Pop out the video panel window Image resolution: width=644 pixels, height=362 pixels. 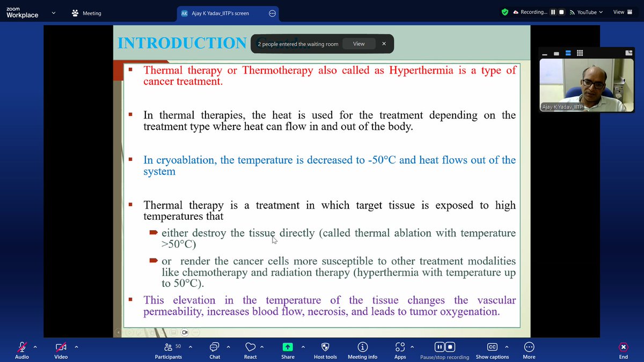click(x=628, y=53)
